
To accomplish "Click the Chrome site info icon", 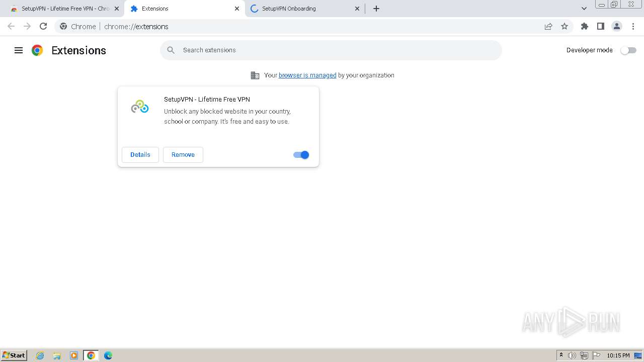I will click(x=63, y=26).
